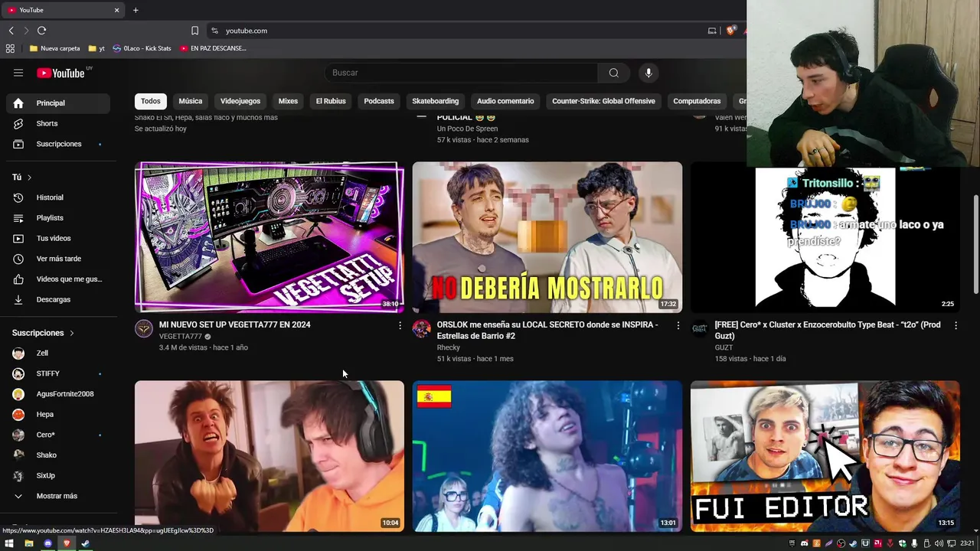The image size is (980, 551).
Task: Expand the Suscripciones section header
Action: pos(43,333)
